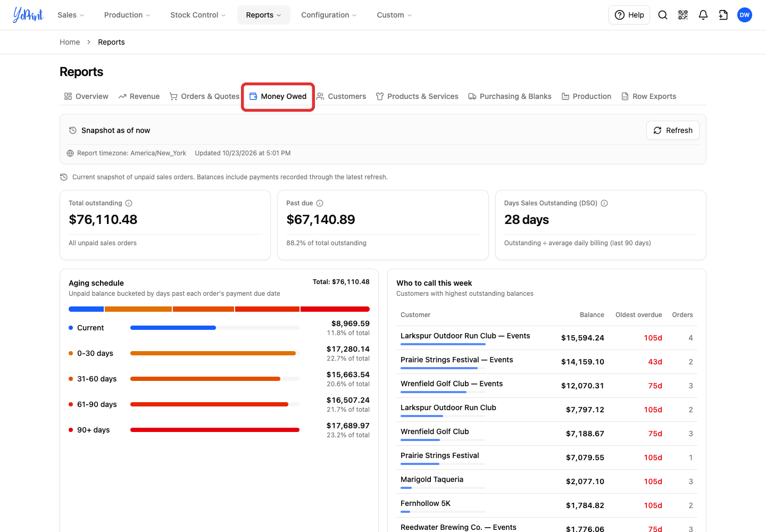Click the YoPrint logo
The height and width of the screenshot is (532, 766).
(x=28, y=15)
